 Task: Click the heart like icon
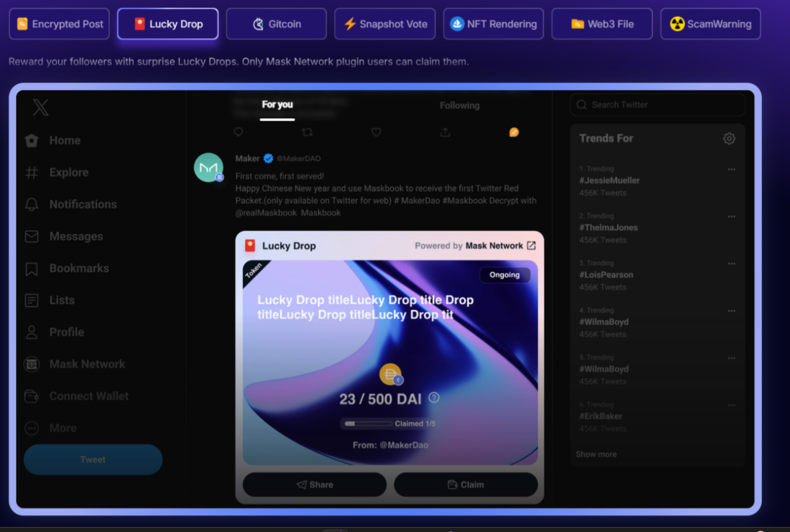coord(376,132)
